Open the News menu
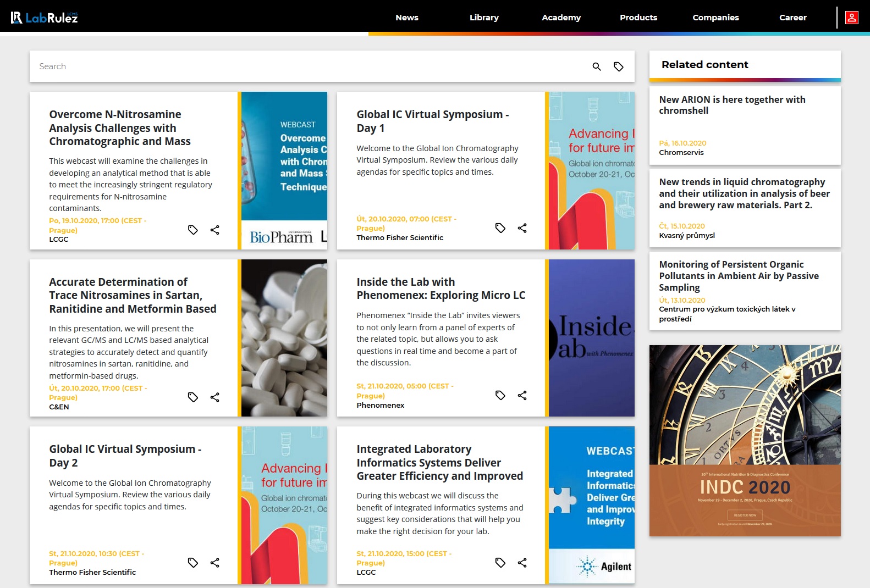Screen dimensions: 870x588 407,18
